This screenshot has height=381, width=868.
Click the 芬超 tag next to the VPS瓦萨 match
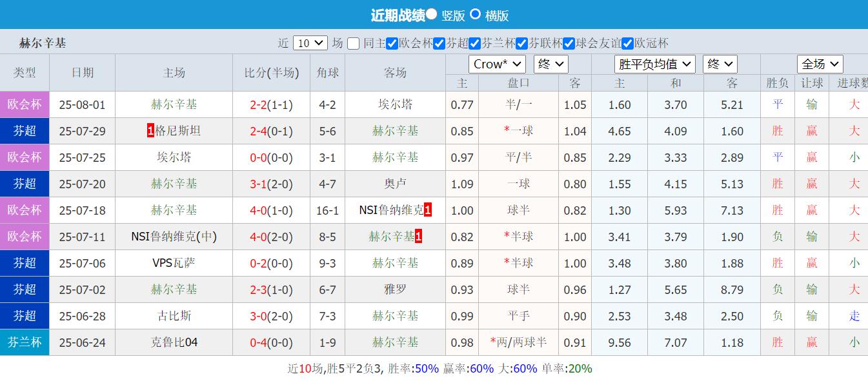point(25,263)
